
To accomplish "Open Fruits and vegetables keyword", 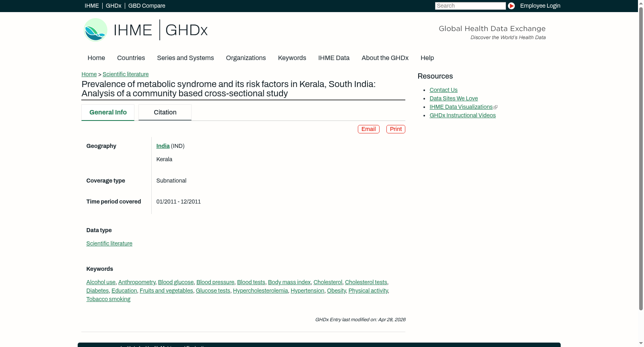I will [166, 291].
